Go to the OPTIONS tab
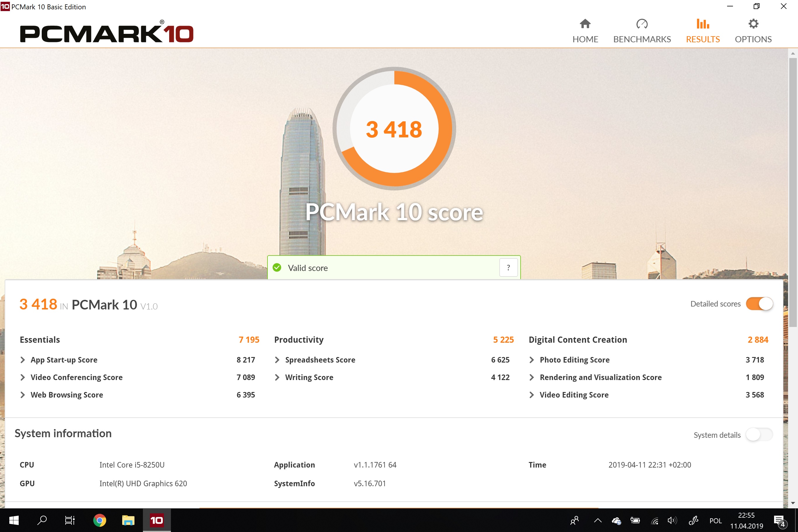798x532 pixels. coord(753,39)
